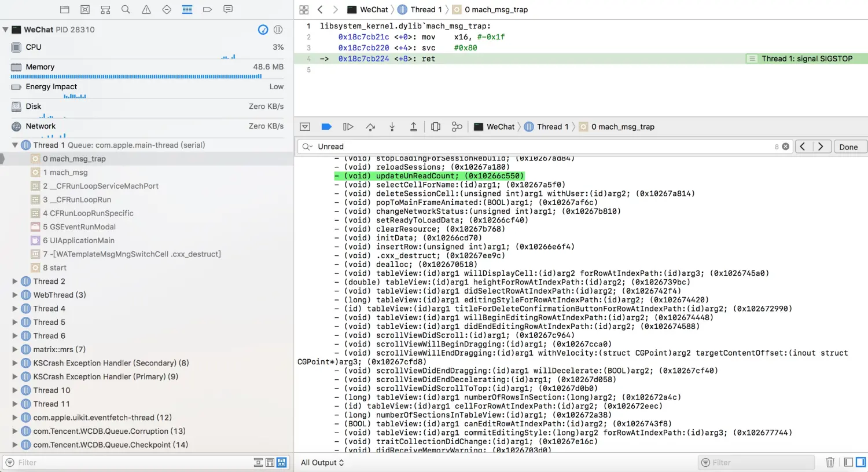The image size is (868, 472).
Task: Expand Thread 5
Action: [15, 322]
